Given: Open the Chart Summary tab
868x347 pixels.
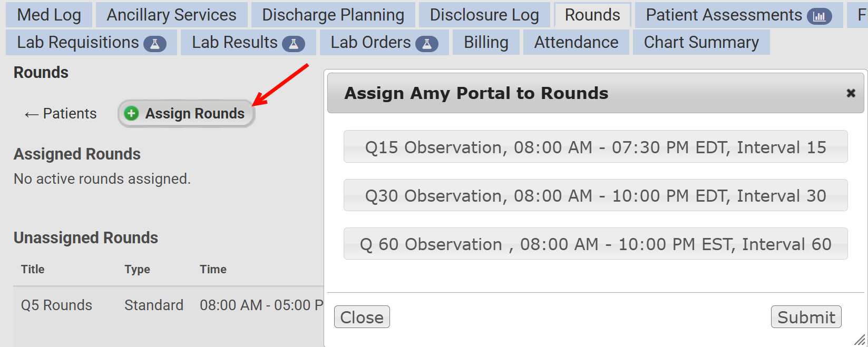Looking at the screenshot, I should tap(701, 42).
